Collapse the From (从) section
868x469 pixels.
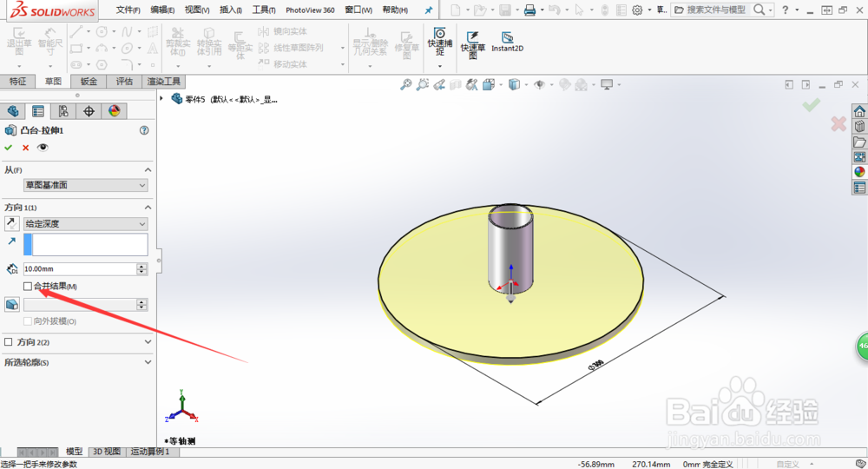click(x=148, y=169)
